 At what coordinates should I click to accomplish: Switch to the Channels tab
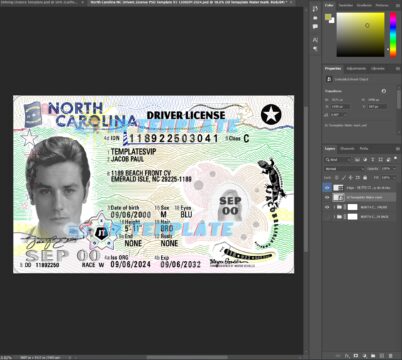pos(347,149)
